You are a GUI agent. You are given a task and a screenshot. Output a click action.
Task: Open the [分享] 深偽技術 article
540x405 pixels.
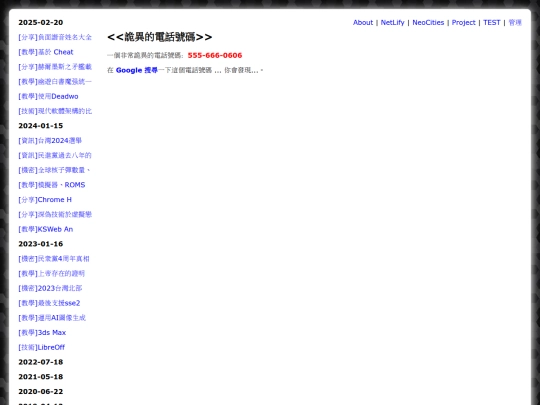coord(55,215)
